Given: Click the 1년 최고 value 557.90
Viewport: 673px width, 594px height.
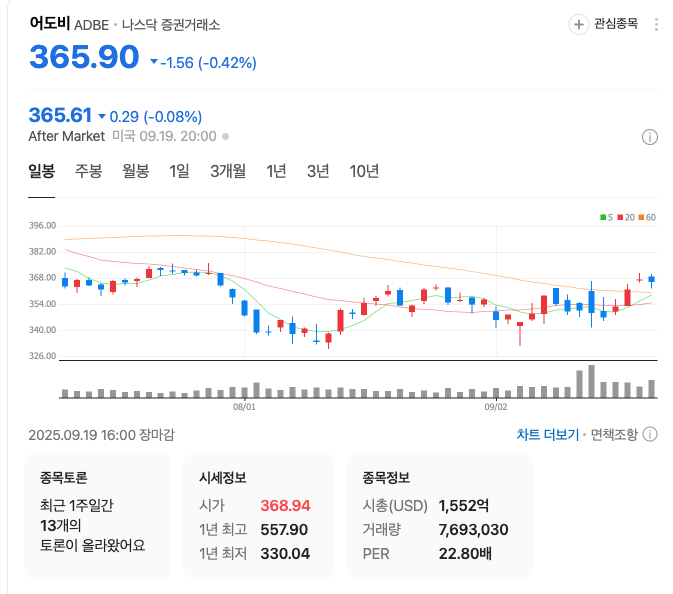Looking at the screenshot, I should pyautogui.click(x=284, y=530).
